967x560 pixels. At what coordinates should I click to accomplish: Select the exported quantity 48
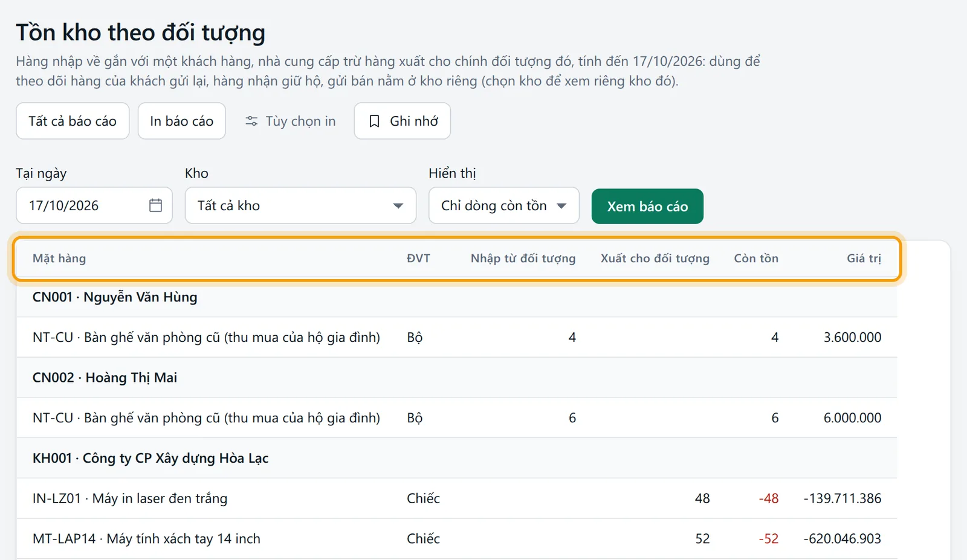click(x=702, y=498)
